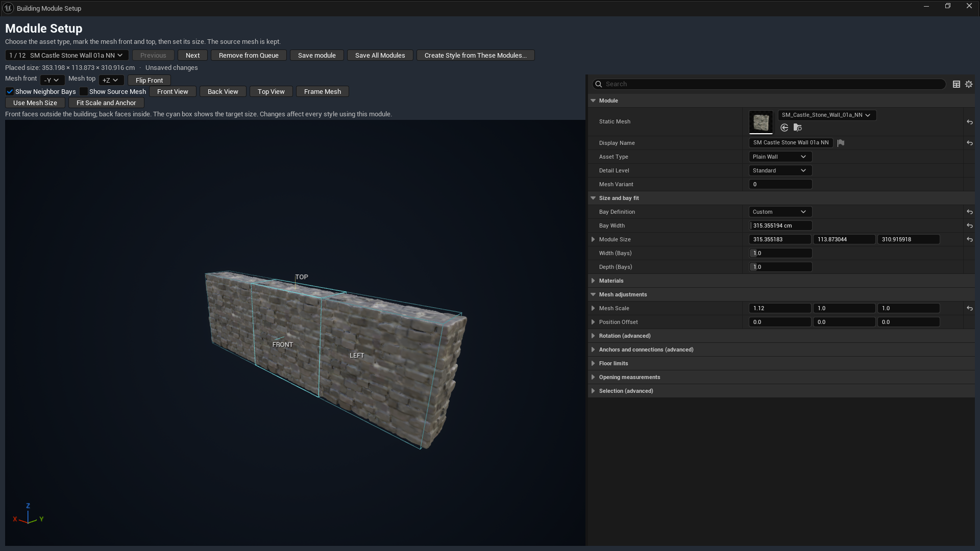The image size is (980, 551).
Task: Browse to static mesh in Content Browser
Action: [x=798, y=128]
